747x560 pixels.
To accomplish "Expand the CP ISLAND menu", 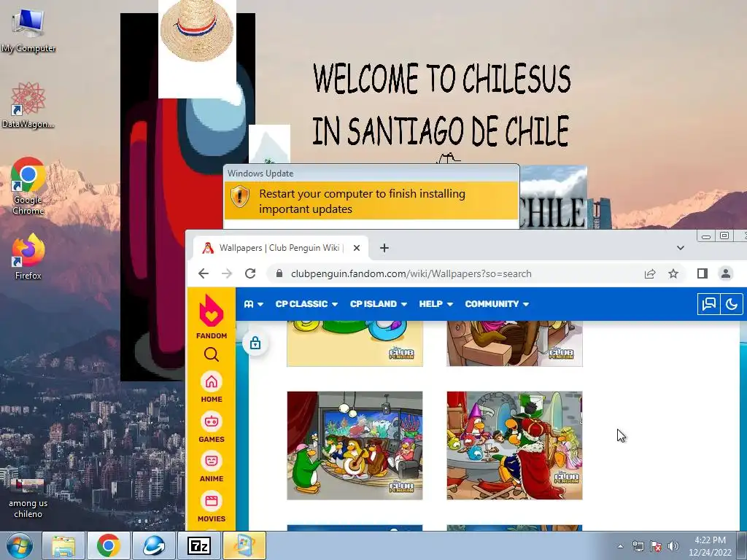I will [379, 304].
